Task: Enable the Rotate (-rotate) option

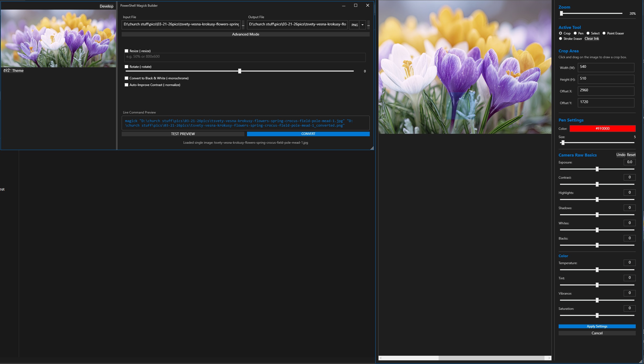Action: (x=126, y=66)
